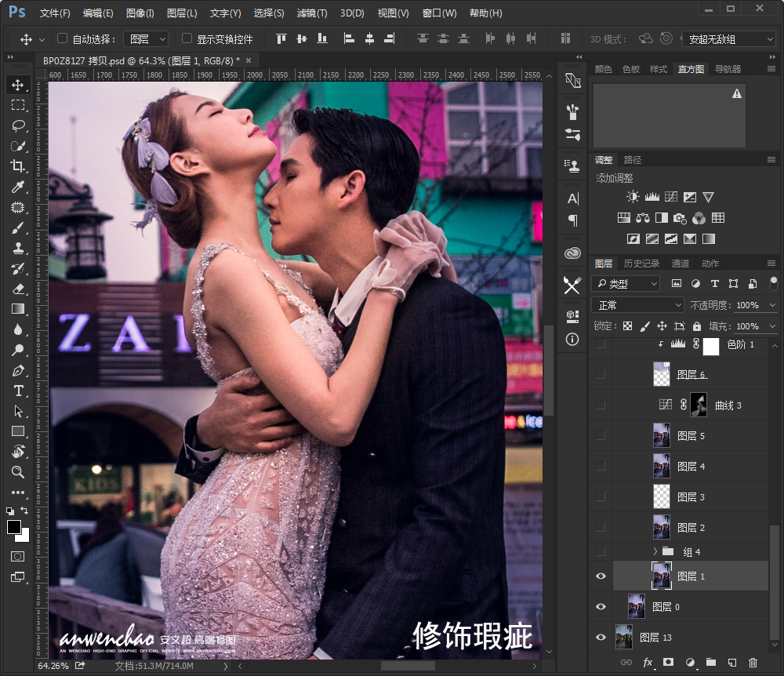Add a Color Balance adjustment
The width and height of the screenshot is (784, 676).
[x=643, y=218]
